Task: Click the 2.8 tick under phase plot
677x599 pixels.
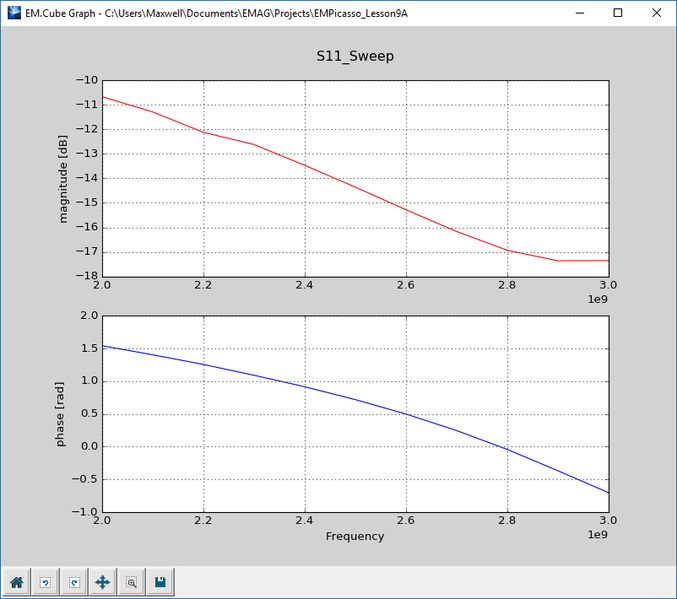Action: pos(507,520)
